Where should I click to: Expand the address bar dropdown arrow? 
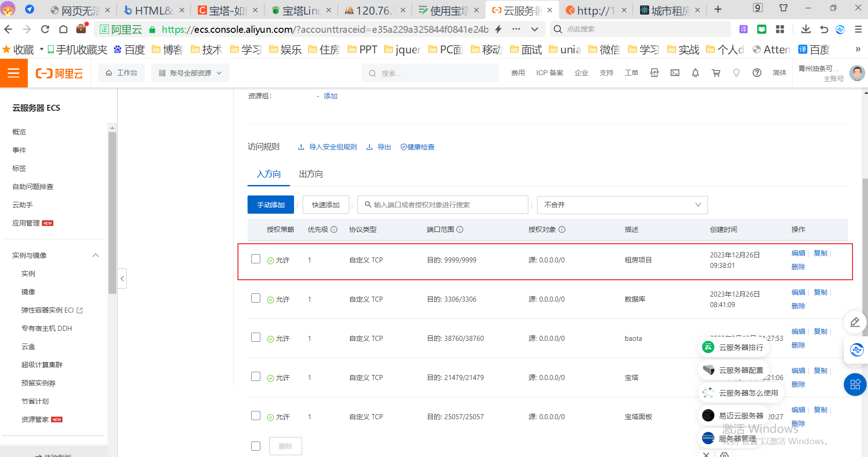pos(535,29)
